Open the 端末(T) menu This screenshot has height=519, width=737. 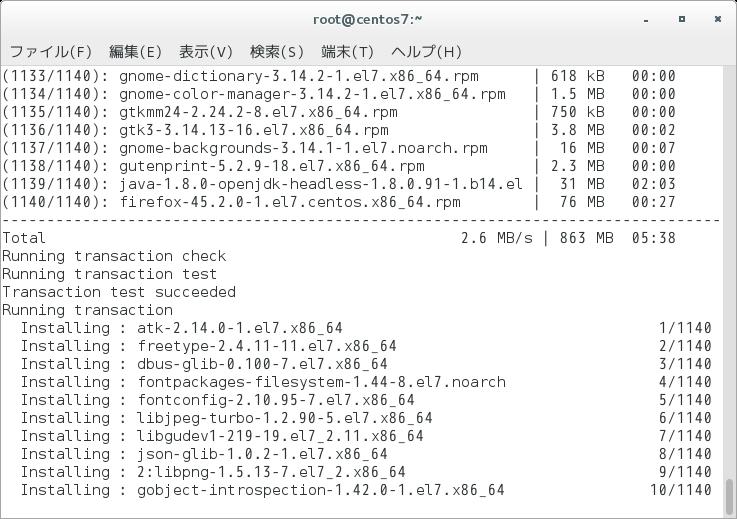pyautogui.click(x=347, y=51)
